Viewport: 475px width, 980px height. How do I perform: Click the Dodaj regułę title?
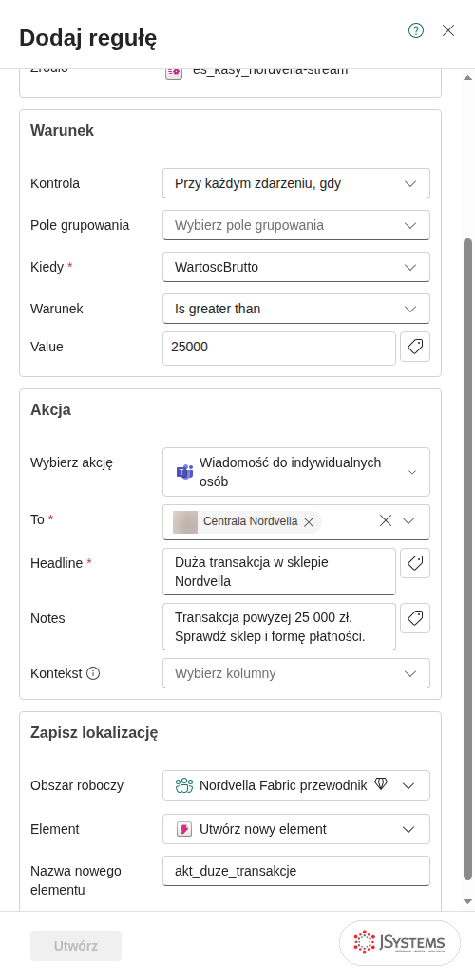88,37
